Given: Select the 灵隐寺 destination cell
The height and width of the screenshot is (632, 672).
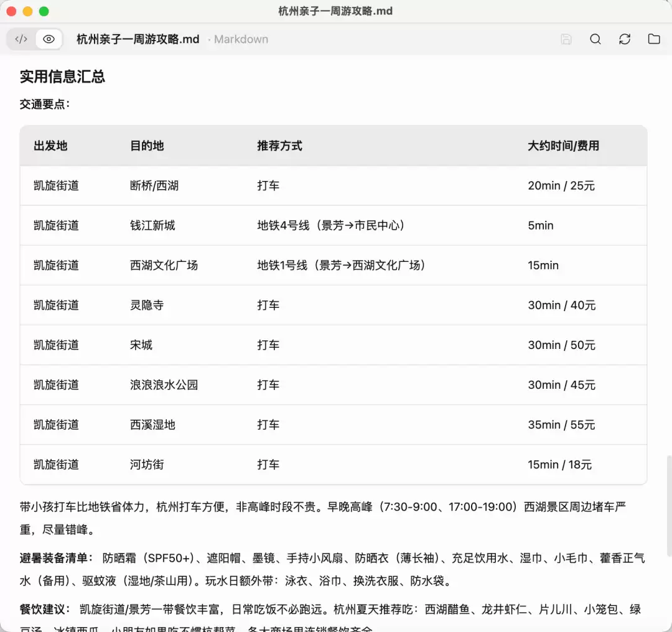Looking at the screenshot, I should coord(147,305).
